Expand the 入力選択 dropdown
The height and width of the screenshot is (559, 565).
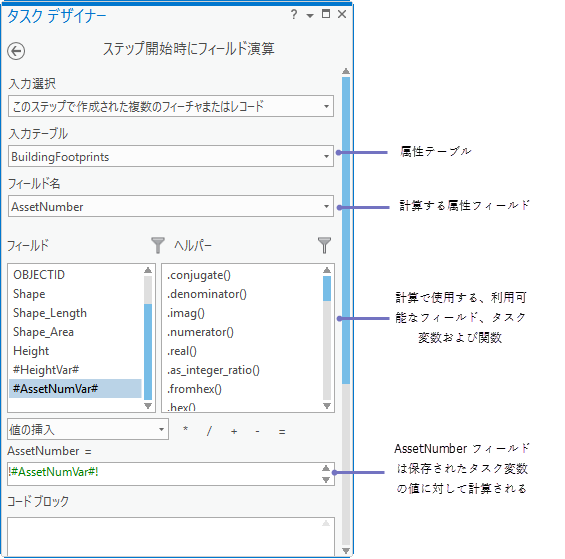click(x=171, y=106)
